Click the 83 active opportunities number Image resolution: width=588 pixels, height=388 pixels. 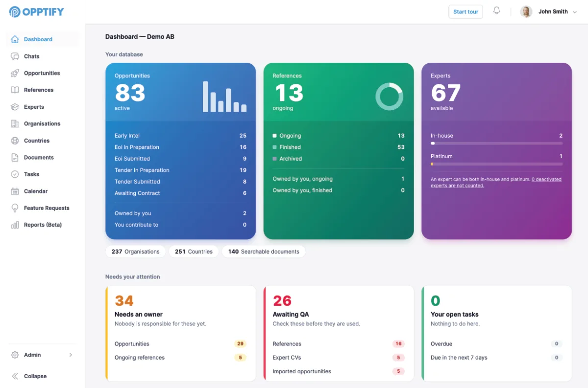(130, 93)
